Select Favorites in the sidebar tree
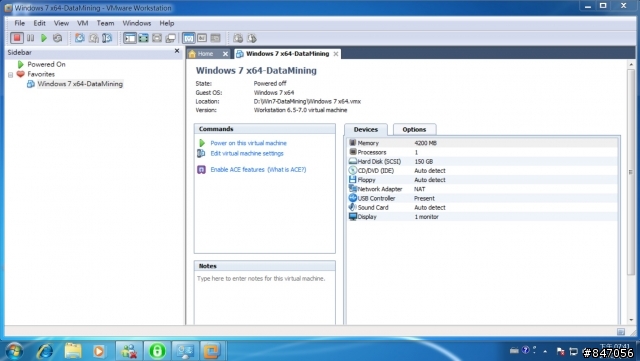This screenshot has height=361, width=640. pos(41,74)
